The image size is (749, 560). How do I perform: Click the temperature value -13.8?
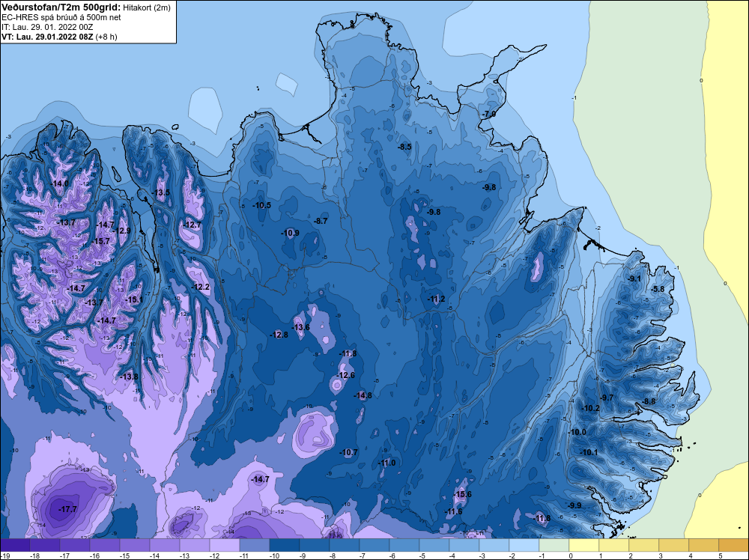129,377
